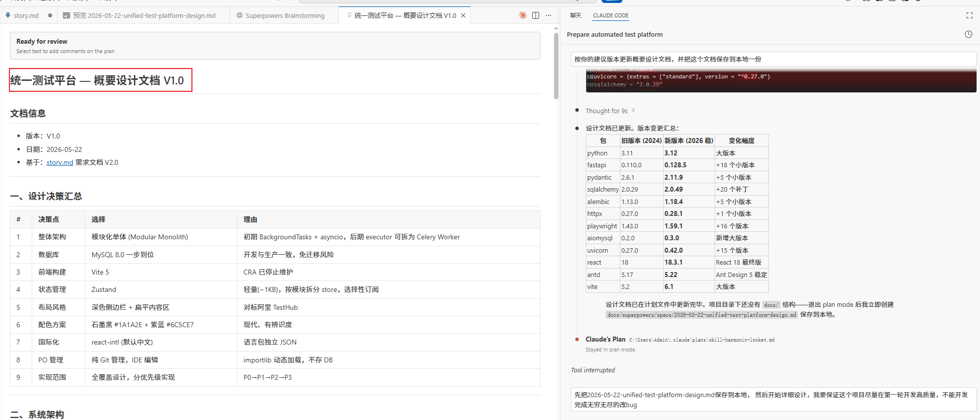The image size is (980, 420).
Task: Click the docs/superpowers/specs design.md path
Action: click(x=702, y=315)
